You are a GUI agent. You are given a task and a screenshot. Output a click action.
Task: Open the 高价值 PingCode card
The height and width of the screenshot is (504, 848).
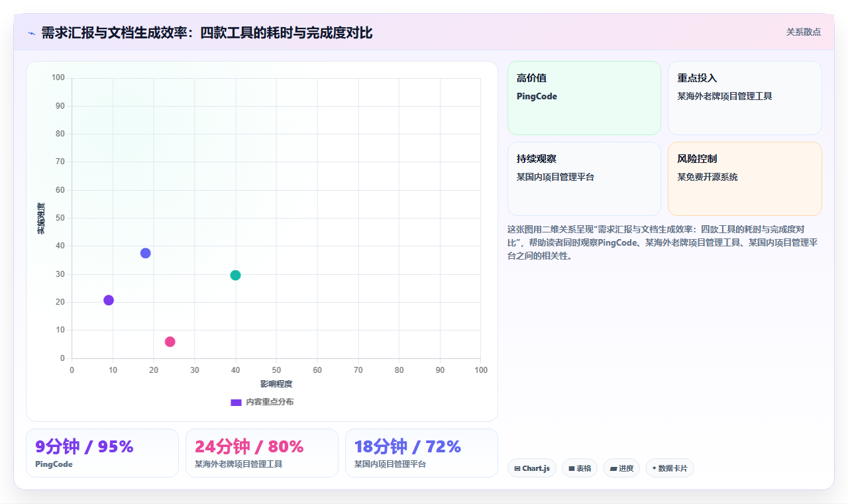tap(584, 98)
